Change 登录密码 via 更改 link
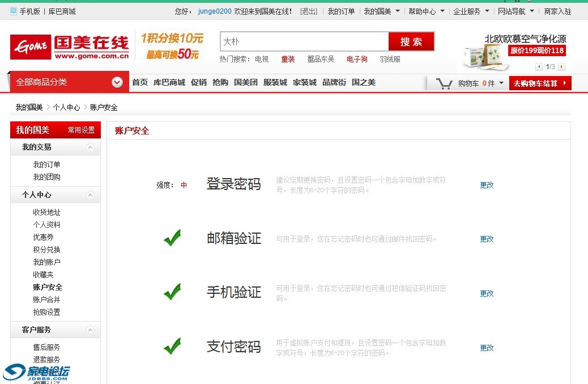 [487, 185]
